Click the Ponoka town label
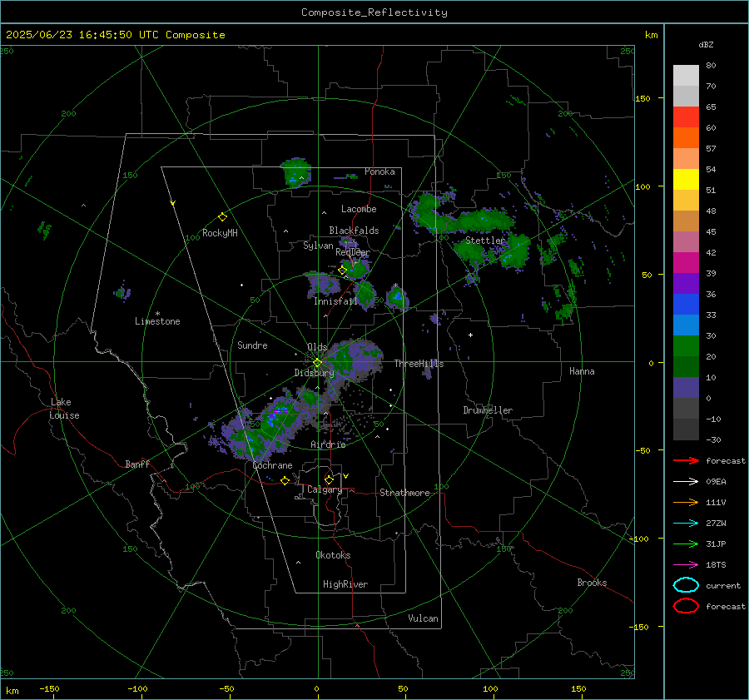 point(379,171)
